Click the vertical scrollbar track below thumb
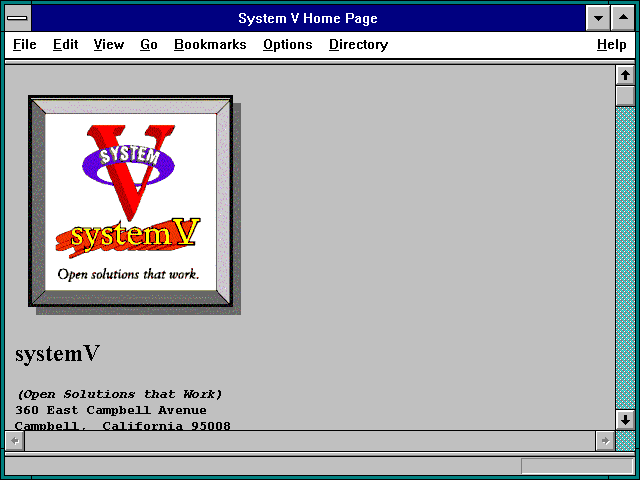 [x=625, y=258]
